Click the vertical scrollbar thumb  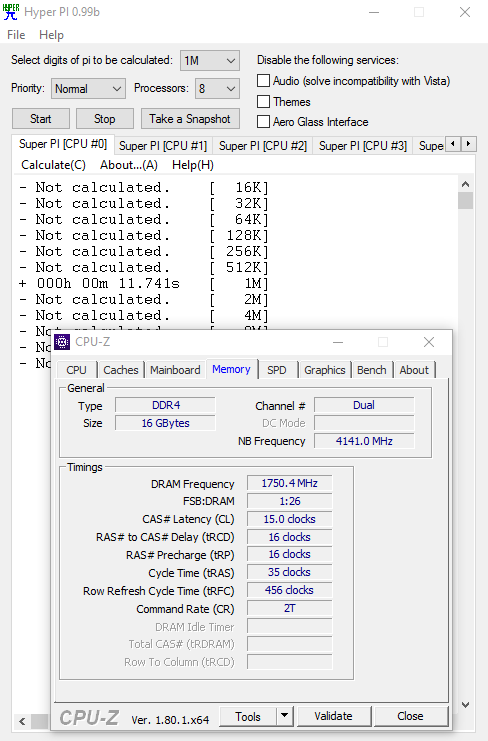point(465,200)
